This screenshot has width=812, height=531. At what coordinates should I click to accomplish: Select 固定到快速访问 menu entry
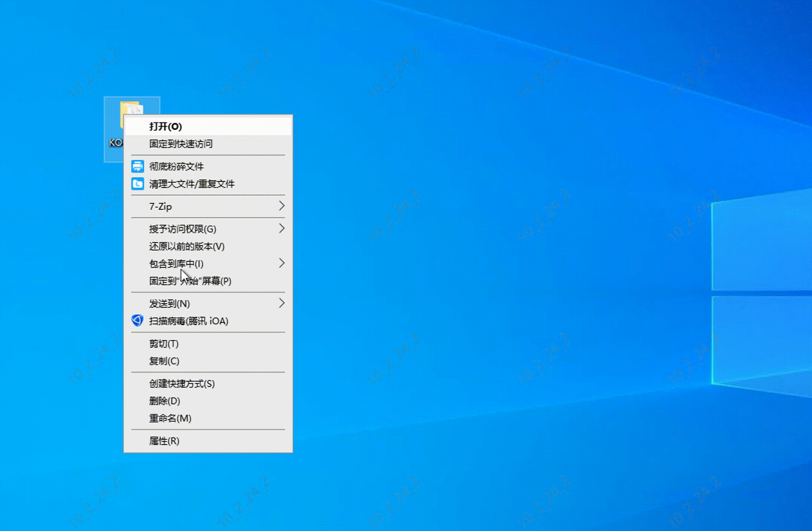(181, 144)
